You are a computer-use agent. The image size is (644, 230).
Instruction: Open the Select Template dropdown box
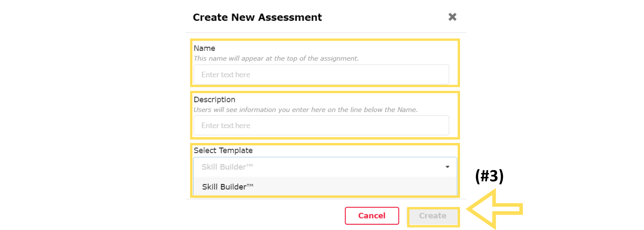tap(322, 167)
